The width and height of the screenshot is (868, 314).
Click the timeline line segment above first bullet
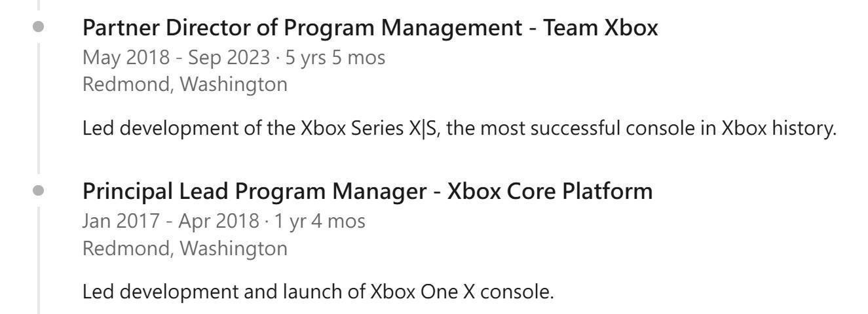point(39,5)
